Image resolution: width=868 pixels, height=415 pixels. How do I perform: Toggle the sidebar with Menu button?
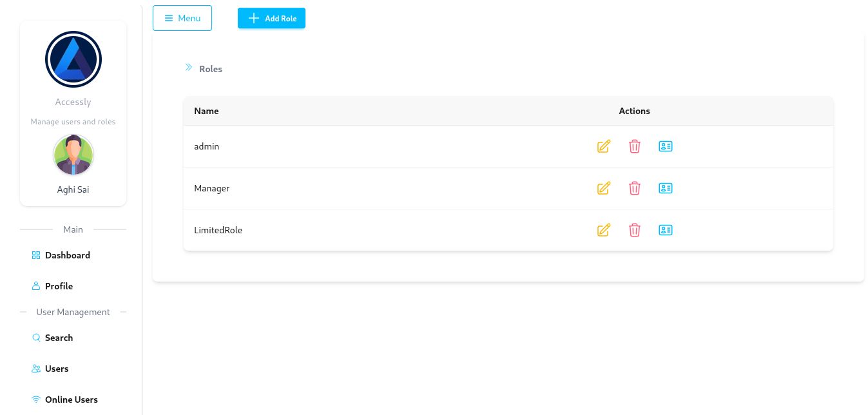182,18
